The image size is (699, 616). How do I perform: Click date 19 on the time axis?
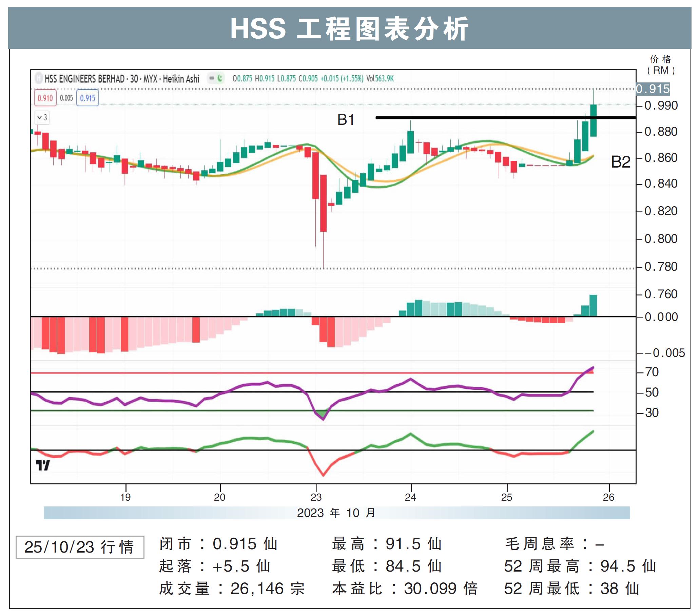tap(125, 497)
